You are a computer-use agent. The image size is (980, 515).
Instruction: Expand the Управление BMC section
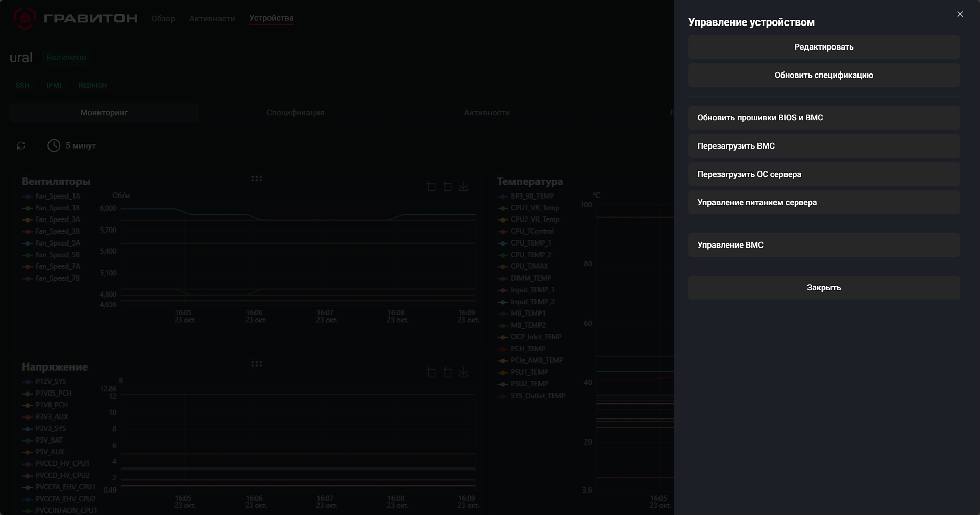(x=823, y=245)
